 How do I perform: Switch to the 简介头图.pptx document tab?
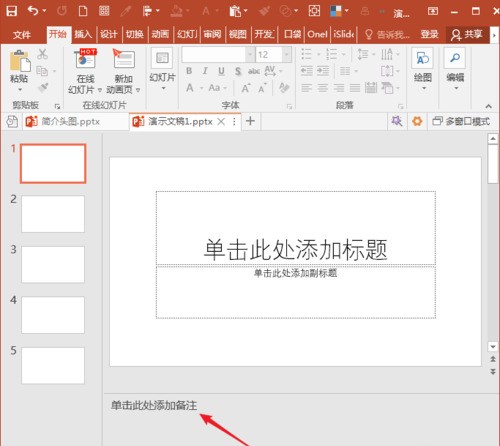pos(70,121)
